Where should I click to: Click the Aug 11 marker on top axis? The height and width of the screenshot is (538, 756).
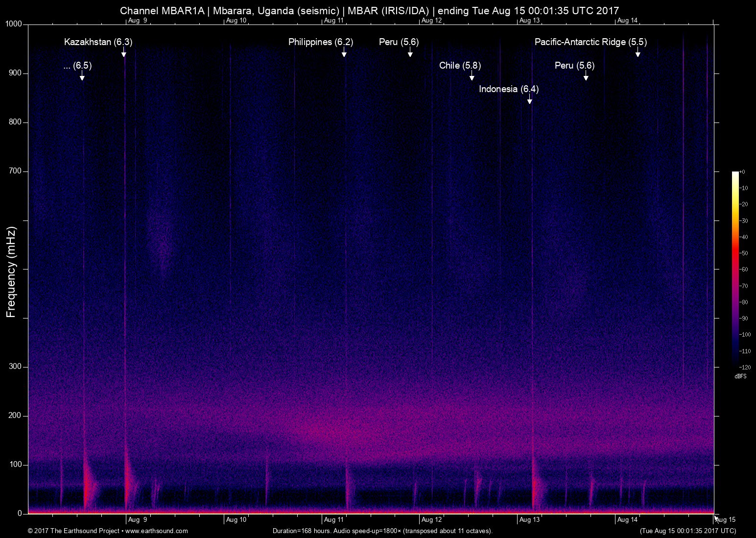pos(334,21)
